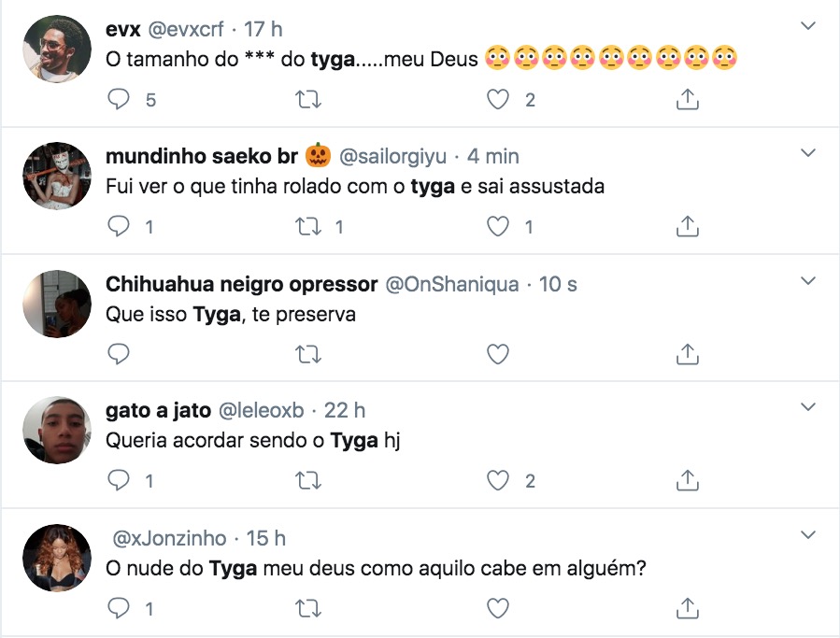Screen dimensions: 840x638
Task: Open the reply icon on evx's tweet
Action: (121, 98)
